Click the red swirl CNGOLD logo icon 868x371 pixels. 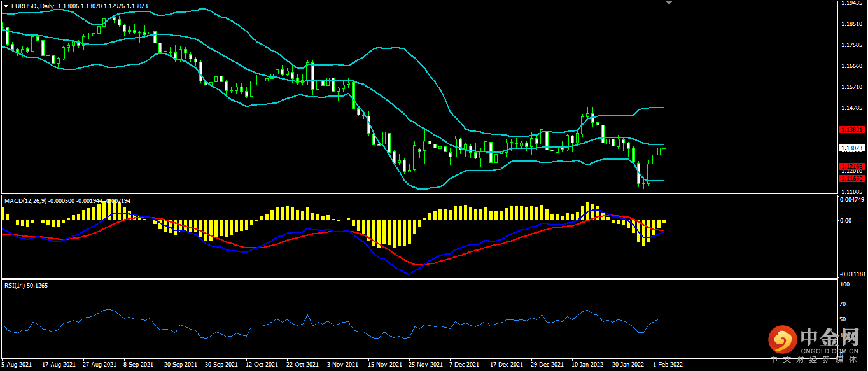(783, 340)
